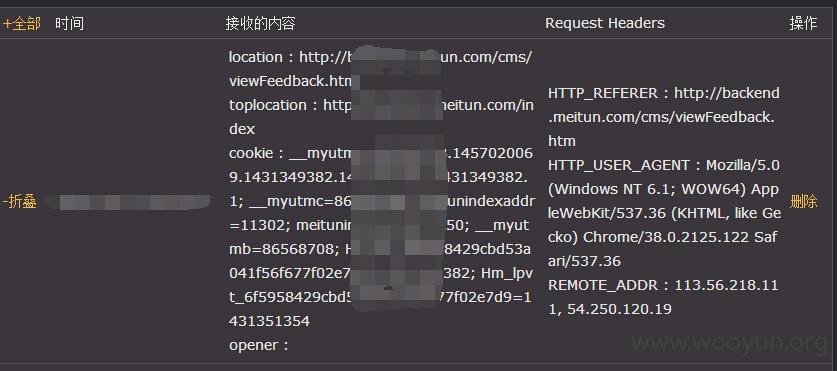
Task: Select the 接收的内容 column header
Action: tap(260, 23)
